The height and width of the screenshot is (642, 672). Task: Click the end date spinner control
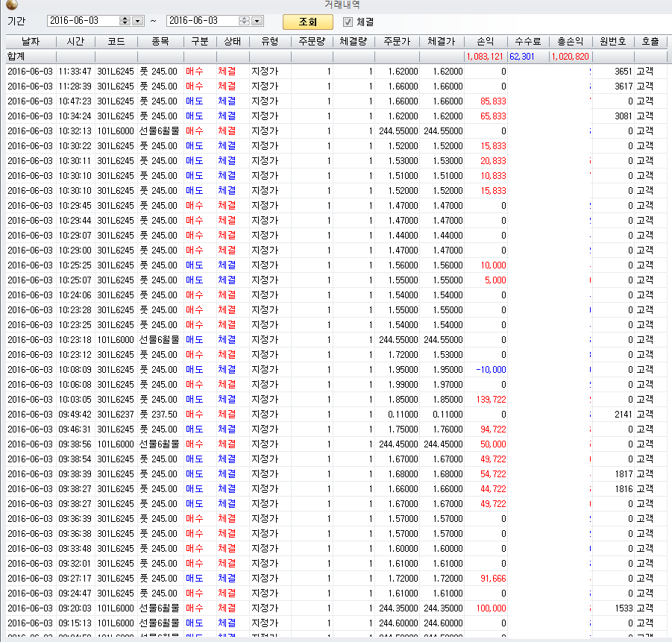pos(244,21)
